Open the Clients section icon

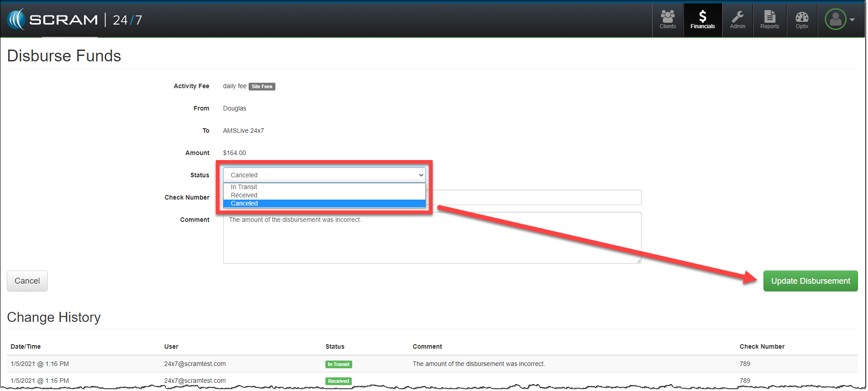coord(668,20)
